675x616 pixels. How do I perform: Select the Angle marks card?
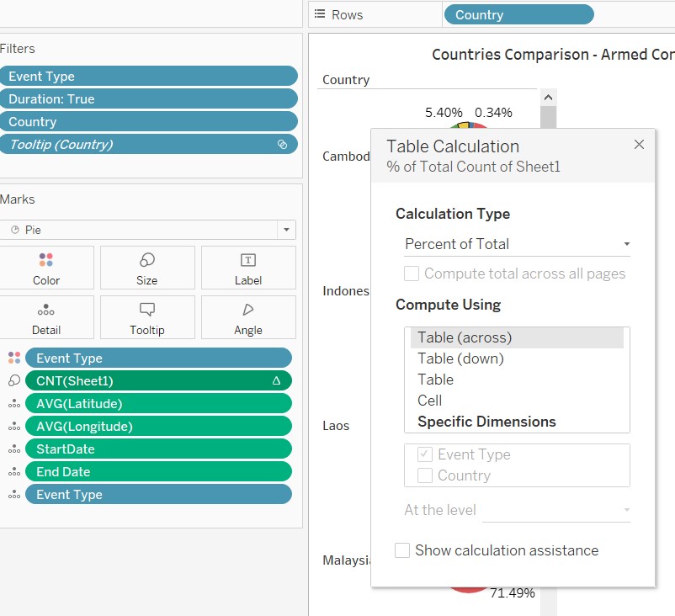click(x=248, y=317)
